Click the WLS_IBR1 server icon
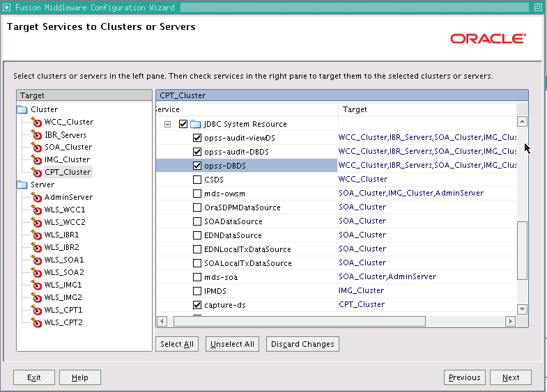Viewport: 547px width, 392px height. point(36,235)
